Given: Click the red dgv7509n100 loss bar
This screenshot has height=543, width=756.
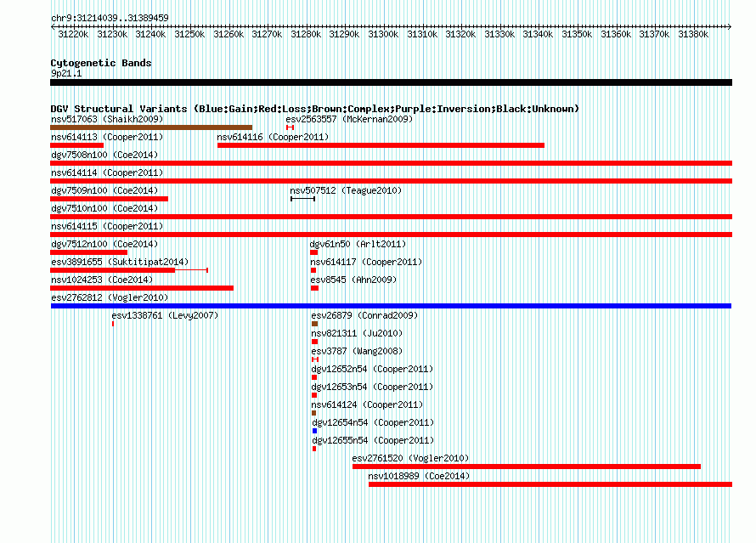Looking at the screenshot, I should pyautogui.click(x=109, y=199).
